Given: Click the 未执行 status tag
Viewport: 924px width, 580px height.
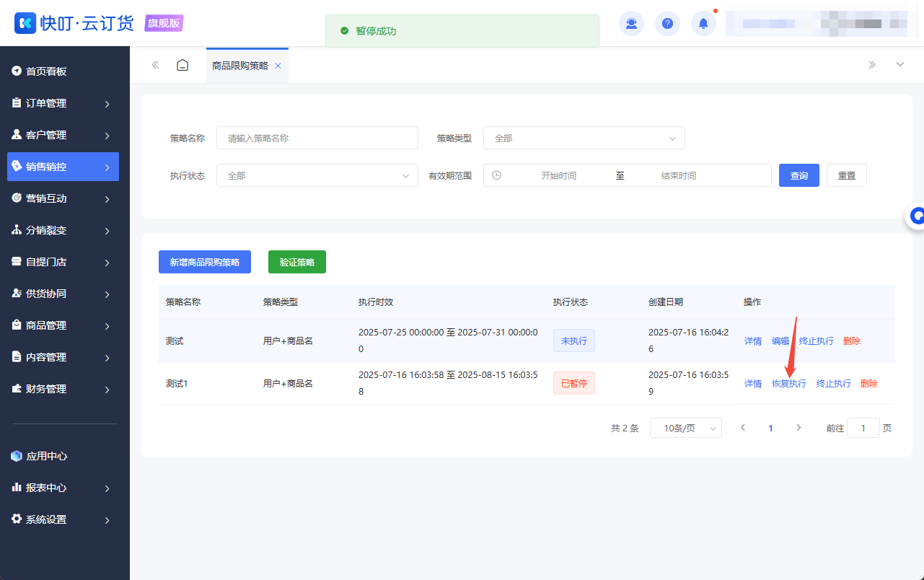Looking at the screenshot, I should tap(574, 340).
